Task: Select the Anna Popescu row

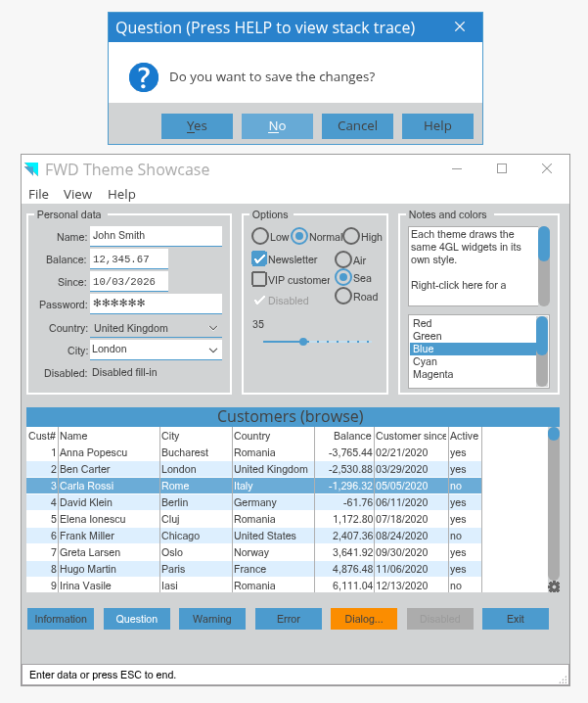Action: (254, 452)
